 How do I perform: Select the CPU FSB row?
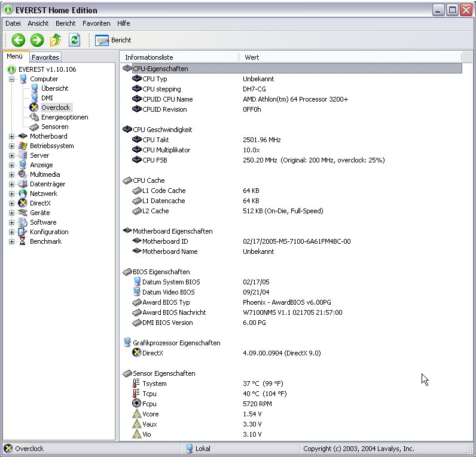pos(292,160)
